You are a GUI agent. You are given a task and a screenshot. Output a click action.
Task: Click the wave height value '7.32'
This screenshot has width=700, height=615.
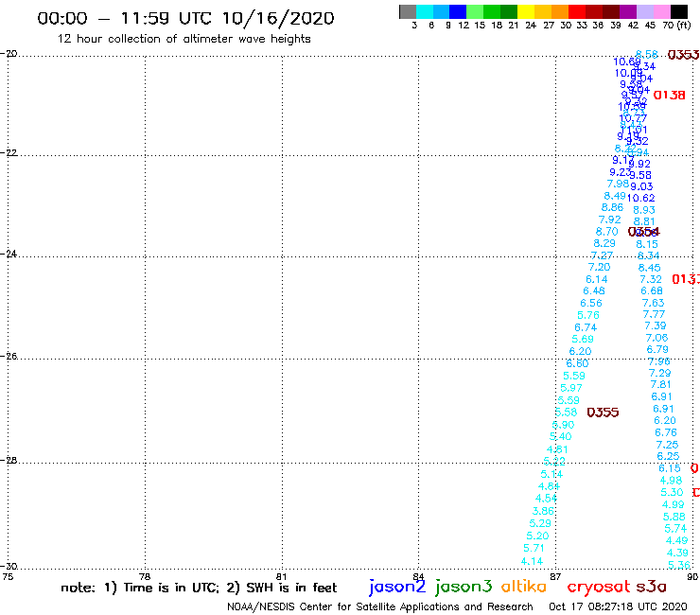click(651, 279)
